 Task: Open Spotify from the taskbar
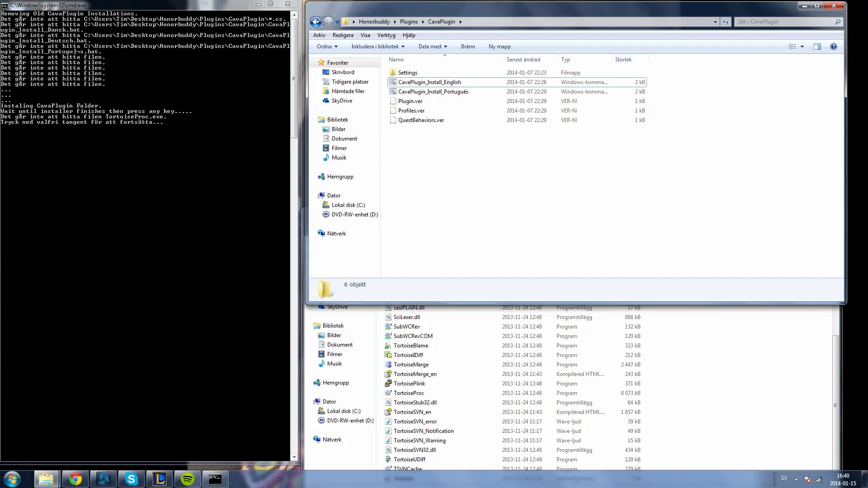(187, 479)
